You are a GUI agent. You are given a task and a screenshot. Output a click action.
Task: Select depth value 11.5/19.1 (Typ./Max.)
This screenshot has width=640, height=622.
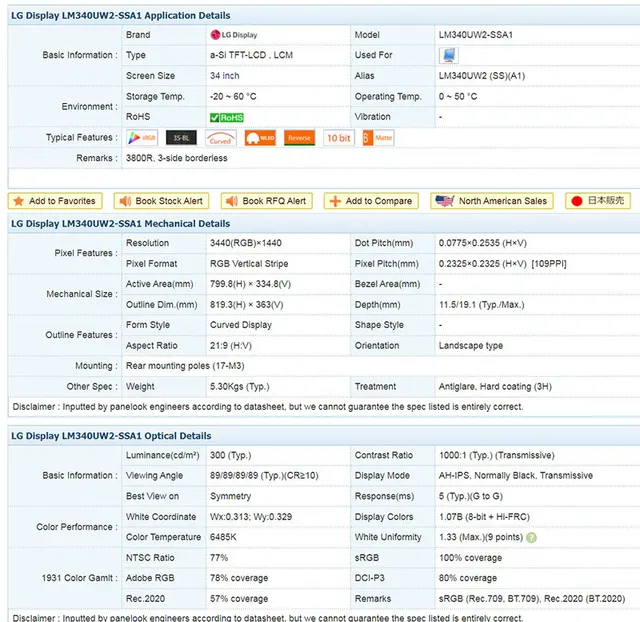pyautogui.click(x=482, y=305)
